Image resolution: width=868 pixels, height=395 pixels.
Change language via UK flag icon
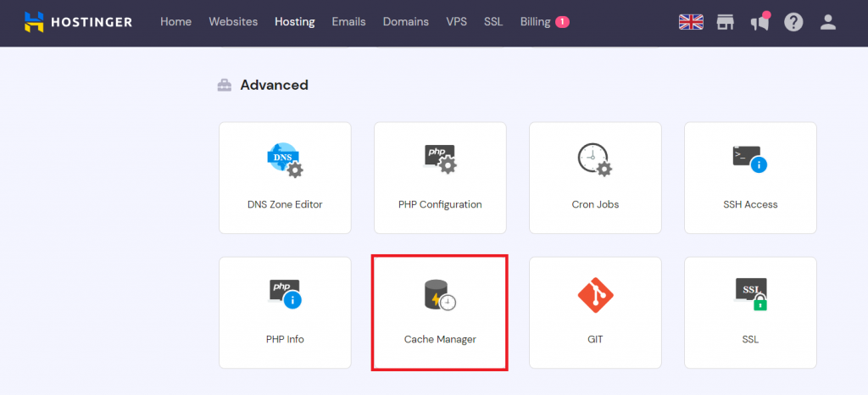click(x=691, y=22)
